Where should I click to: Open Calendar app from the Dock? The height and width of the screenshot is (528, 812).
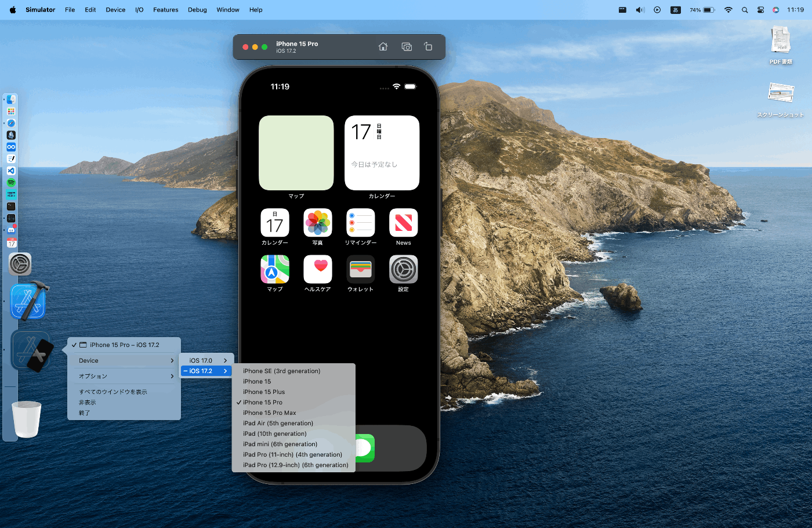[x=11, y=243]
